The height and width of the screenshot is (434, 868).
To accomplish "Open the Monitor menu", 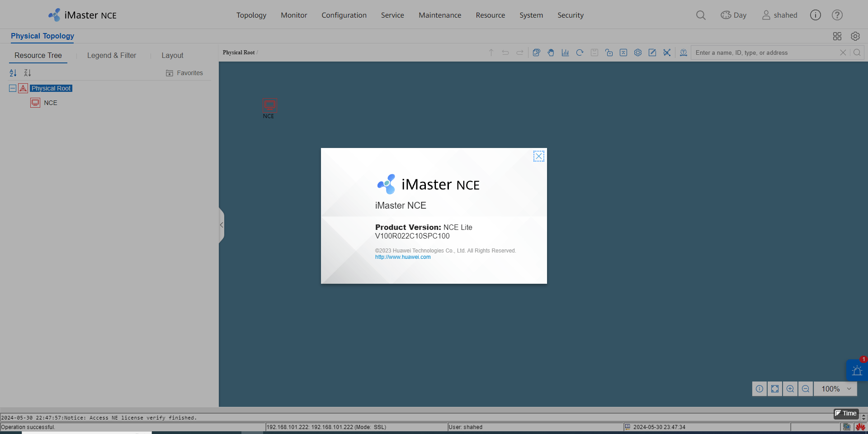I will pos(294,15).
